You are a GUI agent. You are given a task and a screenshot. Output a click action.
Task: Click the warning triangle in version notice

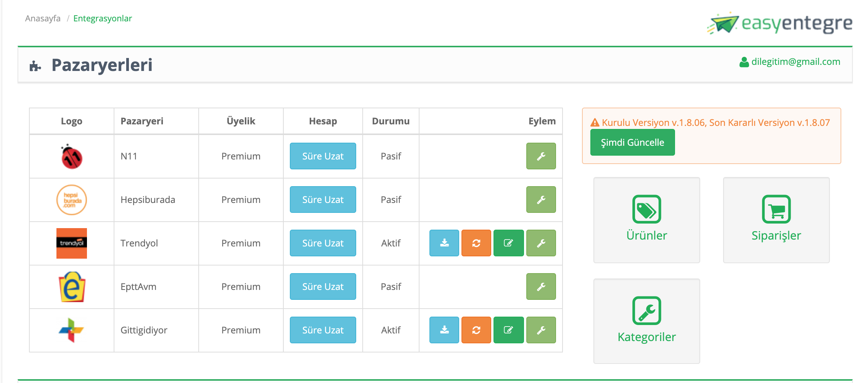click(595, 123)
